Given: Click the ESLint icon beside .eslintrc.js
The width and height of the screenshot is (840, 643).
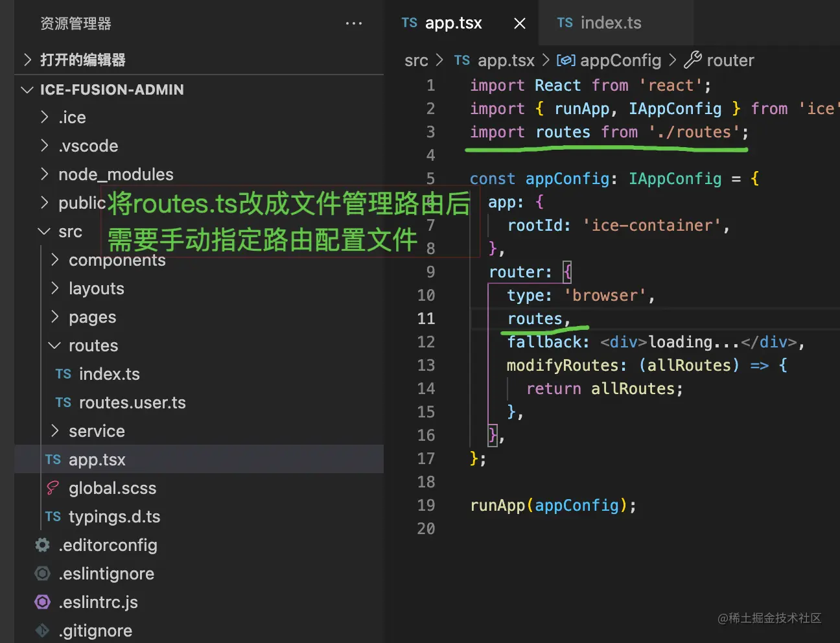Looking at the screenshot, I should tap(42, 602).
